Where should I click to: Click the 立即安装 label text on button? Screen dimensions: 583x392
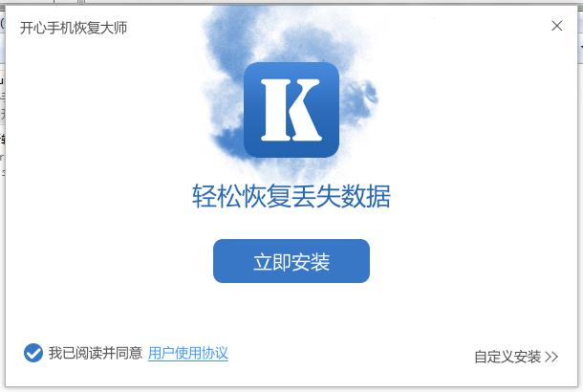291,262
